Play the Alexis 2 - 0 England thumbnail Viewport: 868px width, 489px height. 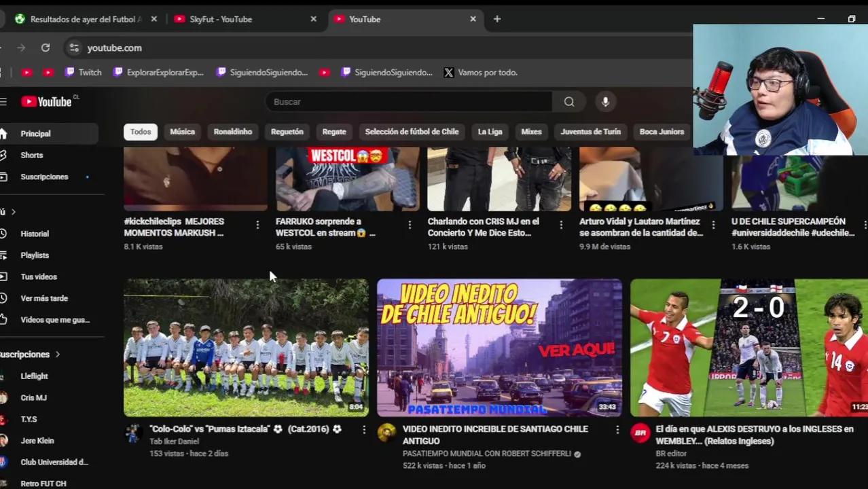pos(749,348)
